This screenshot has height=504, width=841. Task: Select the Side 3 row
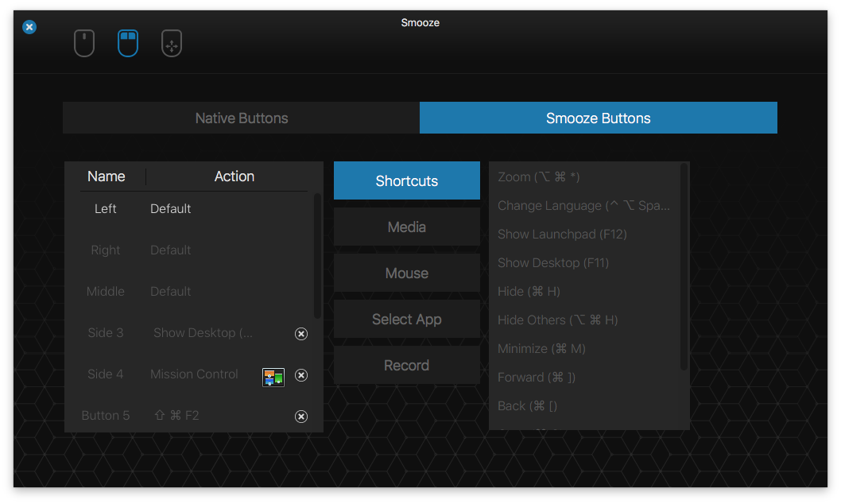coord(194,332)
